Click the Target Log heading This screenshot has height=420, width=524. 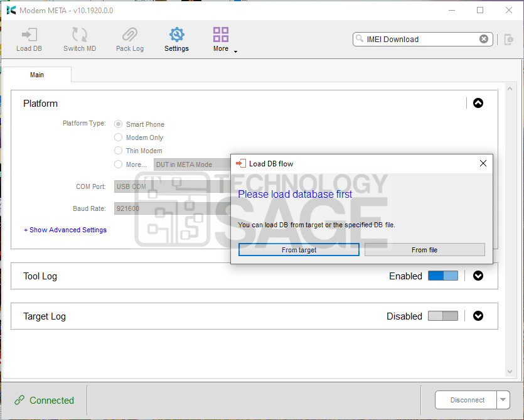pos(45,316)
